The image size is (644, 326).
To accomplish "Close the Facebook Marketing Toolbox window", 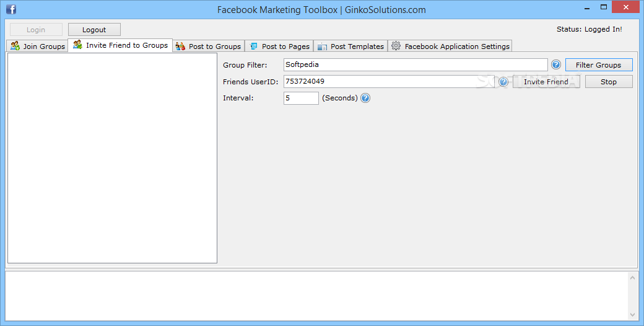I will coord(626,7).
